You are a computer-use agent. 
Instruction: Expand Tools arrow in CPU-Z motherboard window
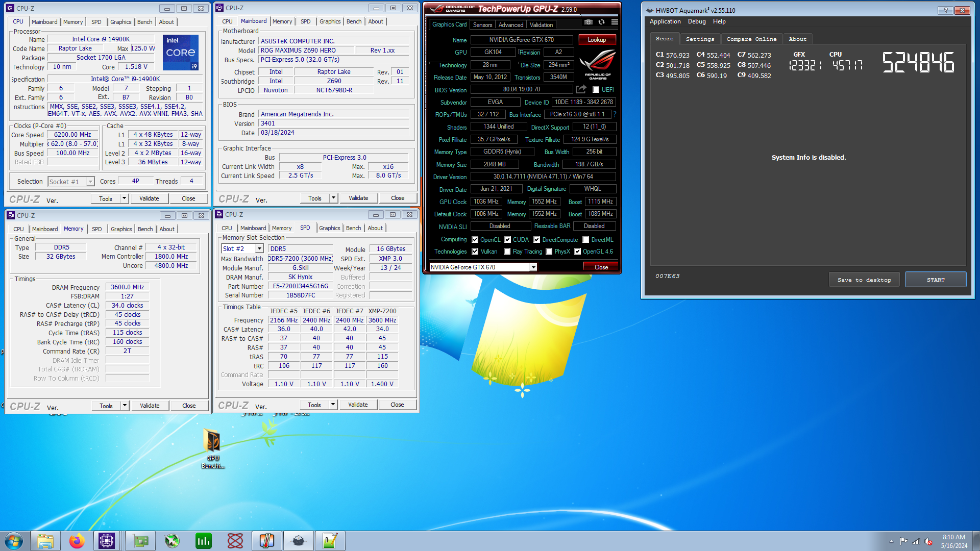pos(333,198)
